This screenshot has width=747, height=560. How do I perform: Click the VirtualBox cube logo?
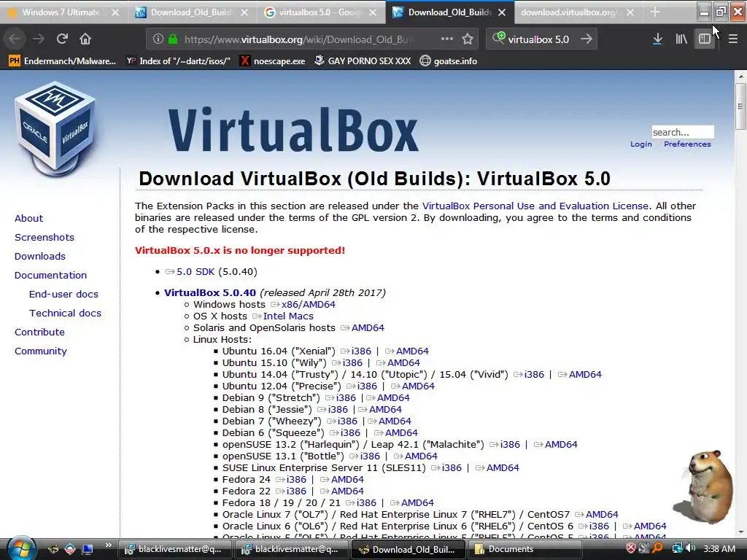(x=55, y=128)
